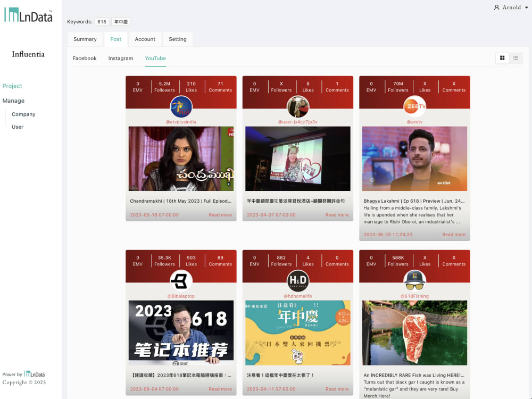Click Read more on 2023-06-04 post
This screenshot has height=399, width=532.
220,389
